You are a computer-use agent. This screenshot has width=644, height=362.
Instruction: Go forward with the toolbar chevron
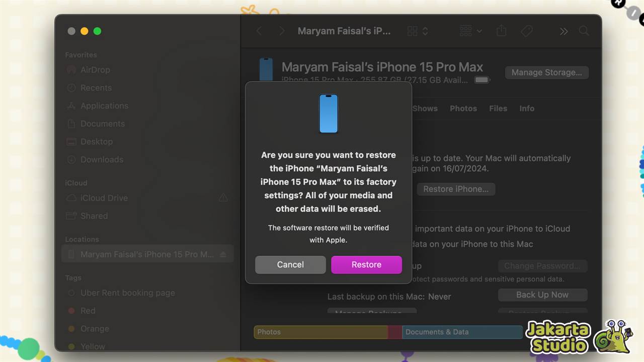tap(281, 31)
